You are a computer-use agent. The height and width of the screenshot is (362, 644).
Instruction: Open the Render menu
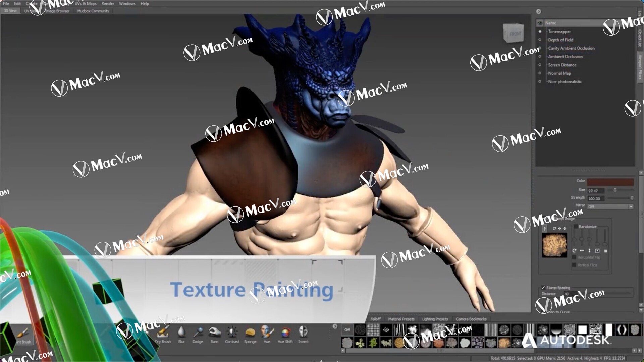tap(108, 4)
